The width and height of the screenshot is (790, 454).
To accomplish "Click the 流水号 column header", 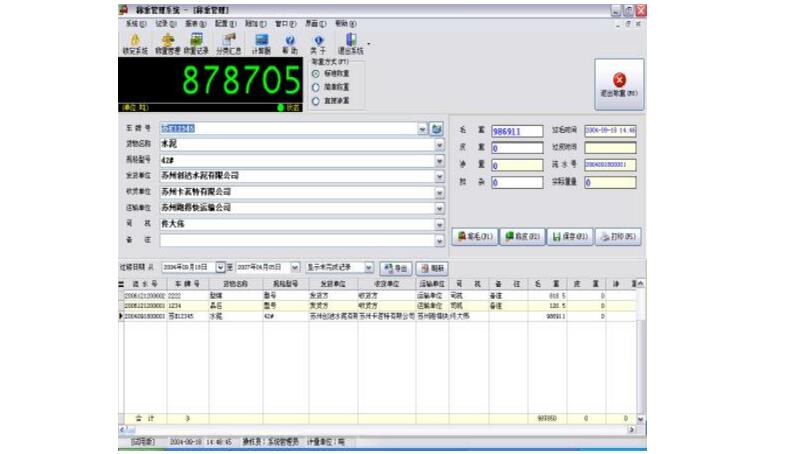I will pyautogui.click(x=145, y=284).
